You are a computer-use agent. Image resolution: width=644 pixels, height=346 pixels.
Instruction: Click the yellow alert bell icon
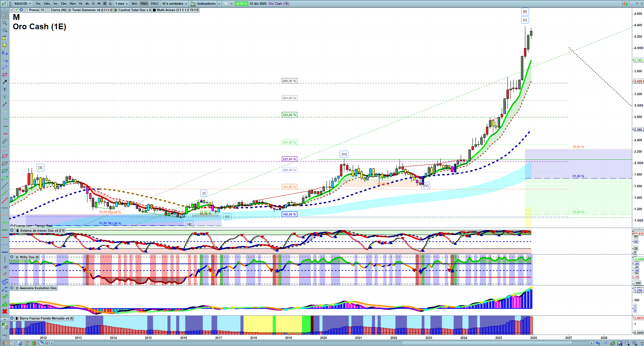[5, 45]
